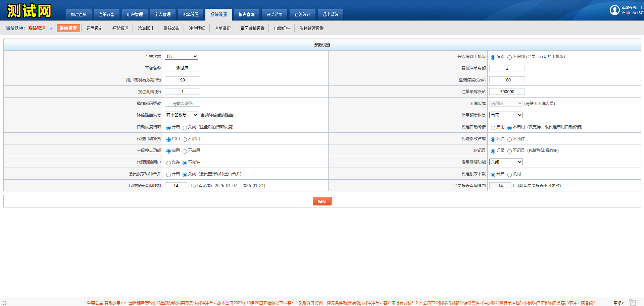The image size is (644, 306).
Task: Click the 操作密码更改 password field
Action: coord(182,103)
